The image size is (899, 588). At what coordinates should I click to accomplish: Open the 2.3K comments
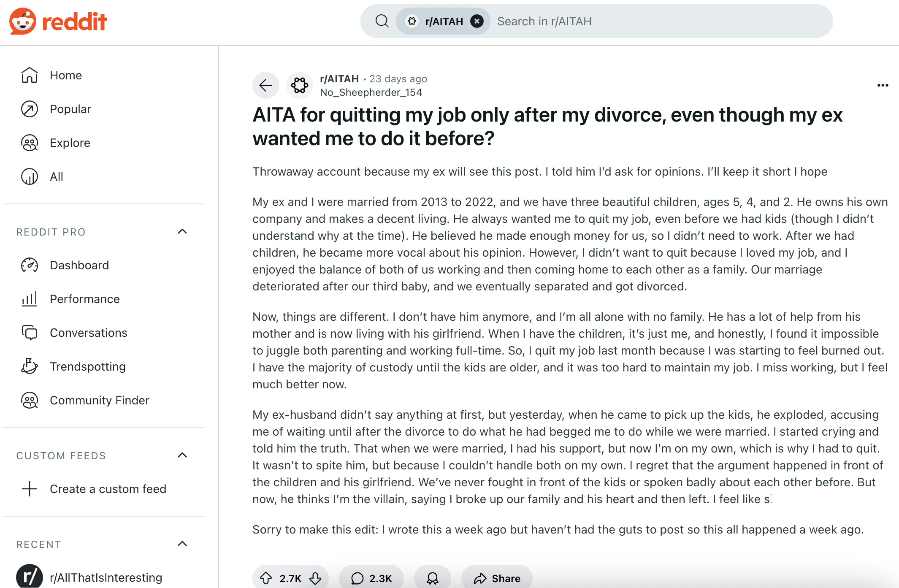coord(371,578)
